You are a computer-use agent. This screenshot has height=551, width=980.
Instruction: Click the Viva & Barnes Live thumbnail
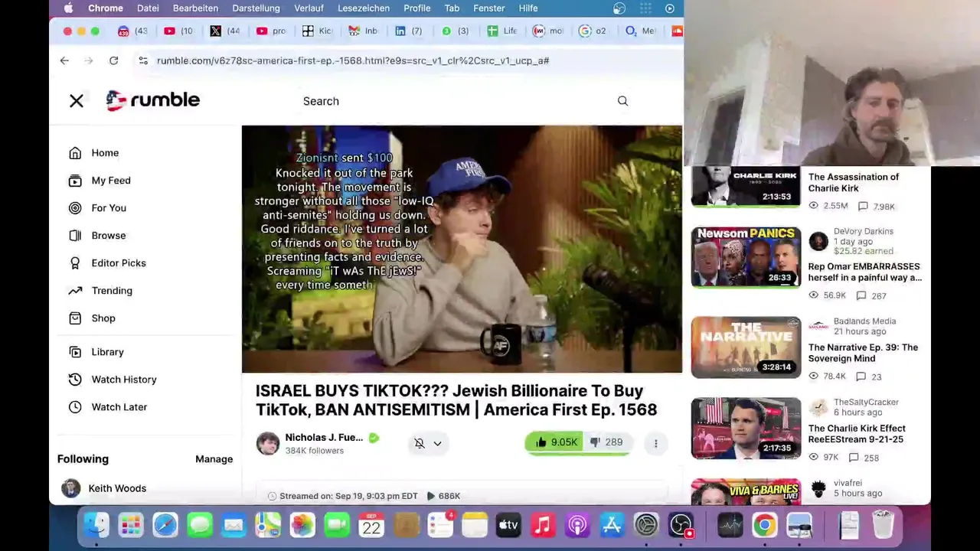pos(746,492)
